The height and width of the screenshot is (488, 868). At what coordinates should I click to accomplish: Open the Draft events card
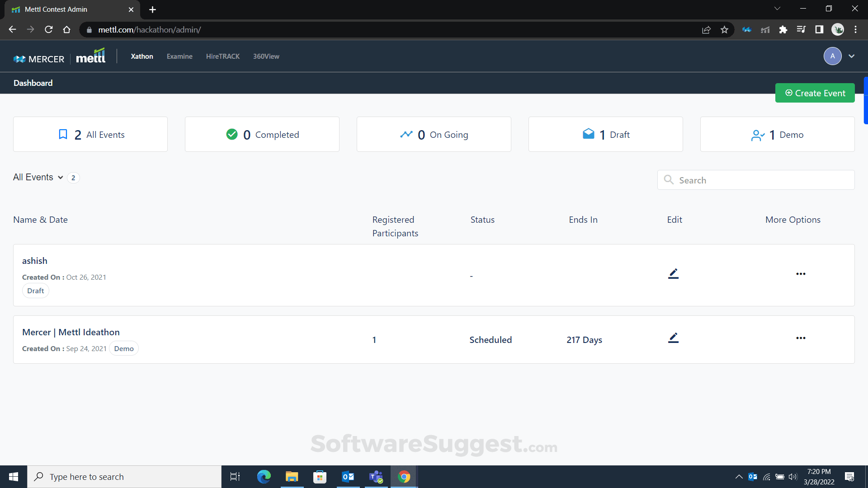pyautogui.click(x=606, y=134)
